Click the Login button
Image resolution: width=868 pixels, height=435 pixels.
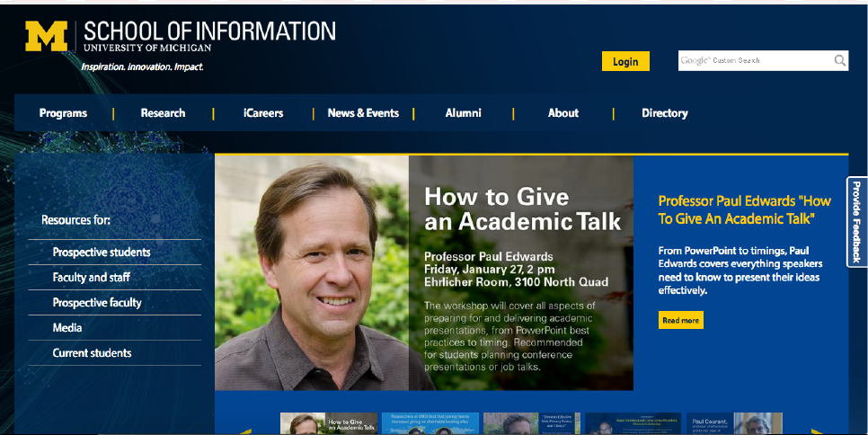[625, 61]
